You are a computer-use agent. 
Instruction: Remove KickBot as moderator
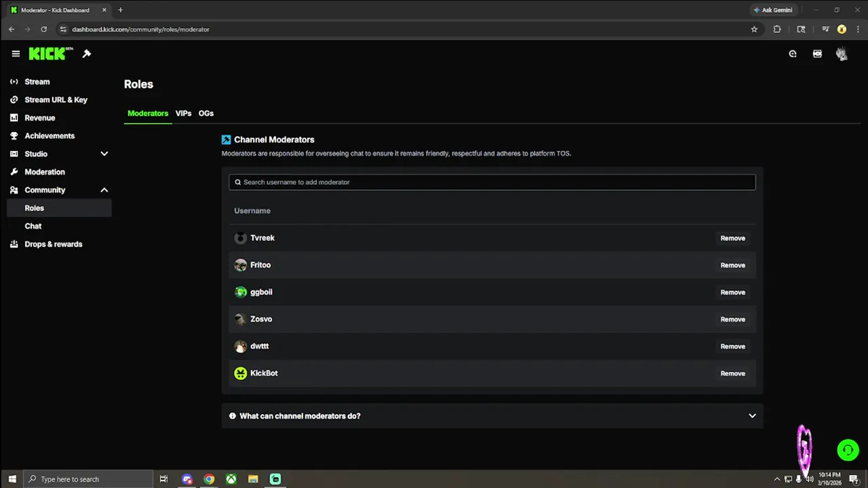click(732, 374)
